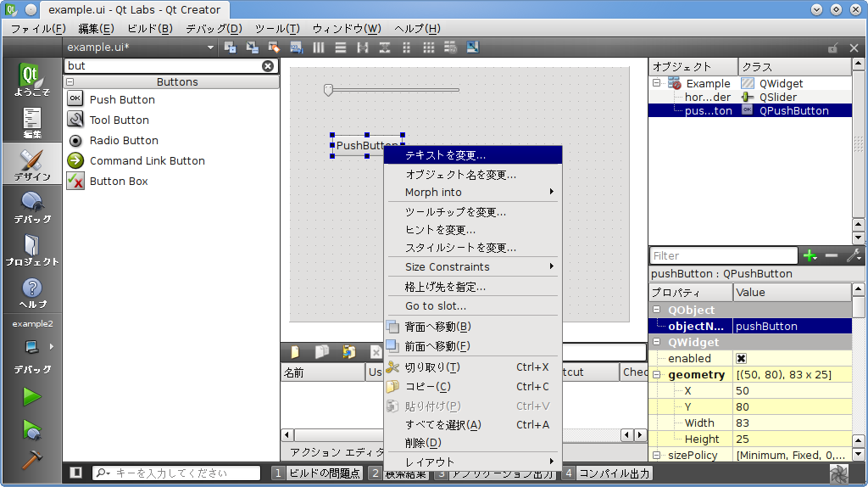Toggle the sidebar button in status bar

[76, 473]
